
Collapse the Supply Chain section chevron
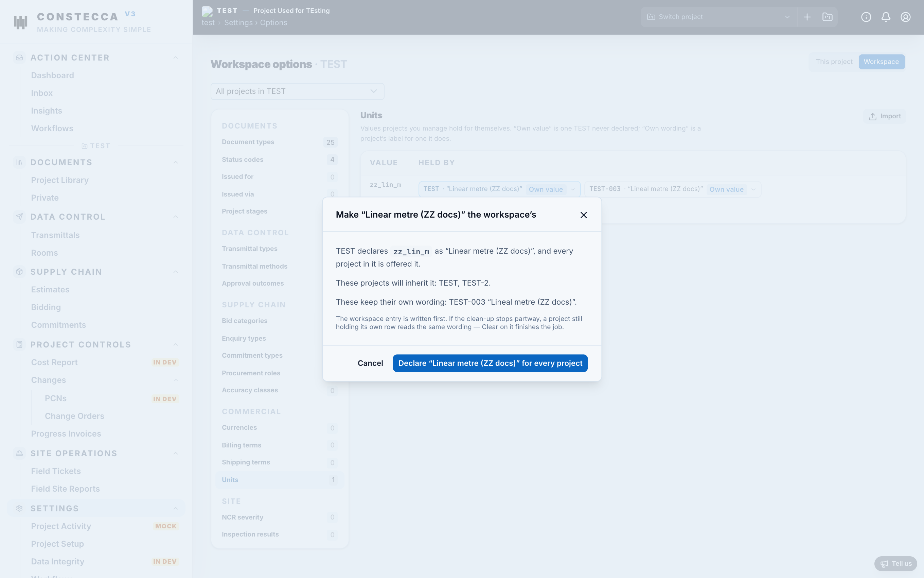tap(176, 272)
